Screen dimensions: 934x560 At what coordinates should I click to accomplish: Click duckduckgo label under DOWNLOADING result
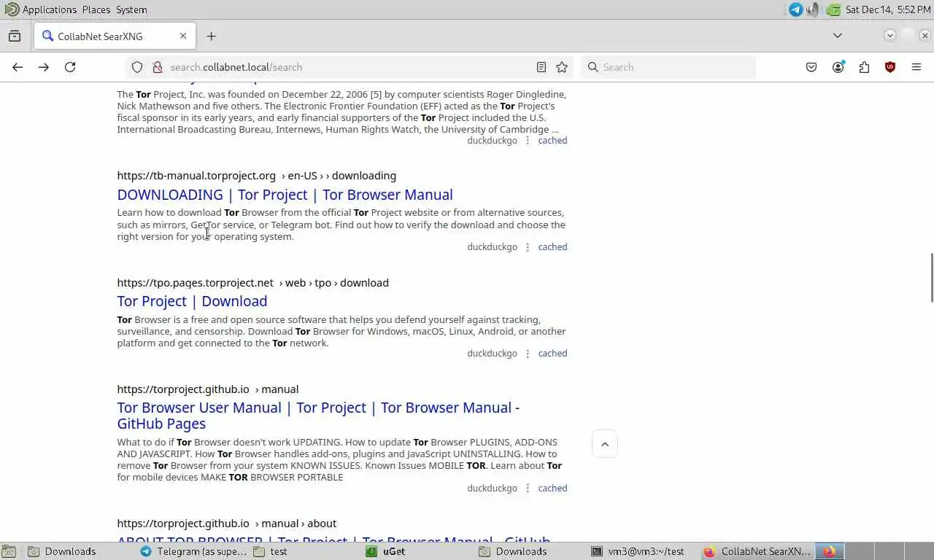(492, 246)
